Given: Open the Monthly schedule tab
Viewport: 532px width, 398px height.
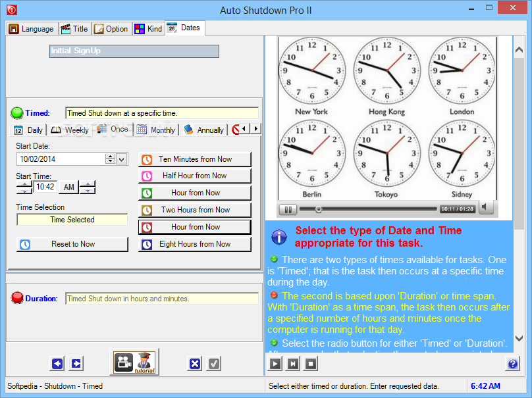Looking at the screenshot, I should (x=156, y=130).
